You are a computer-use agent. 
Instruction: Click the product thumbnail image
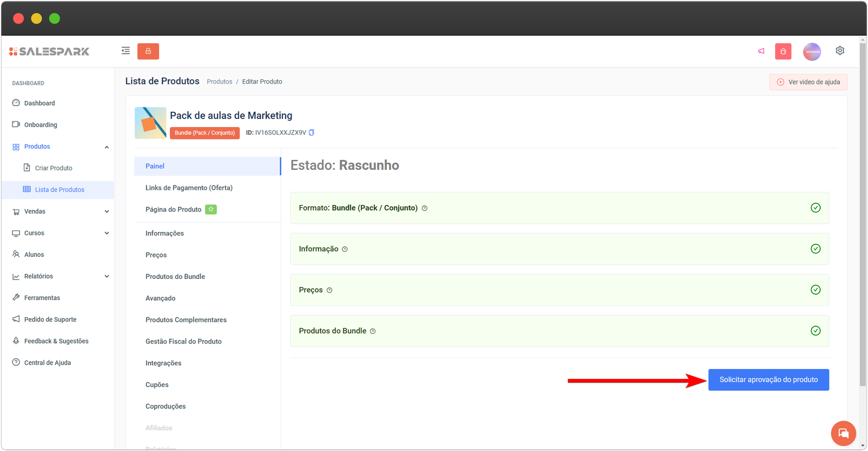point(150,123)
